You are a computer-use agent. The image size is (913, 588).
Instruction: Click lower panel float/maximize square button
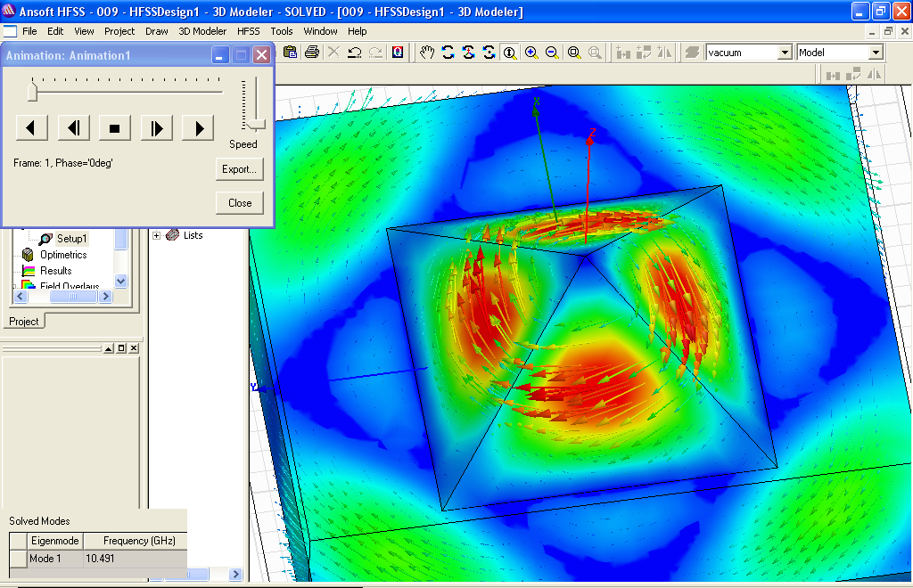click(x=121, y=347)
